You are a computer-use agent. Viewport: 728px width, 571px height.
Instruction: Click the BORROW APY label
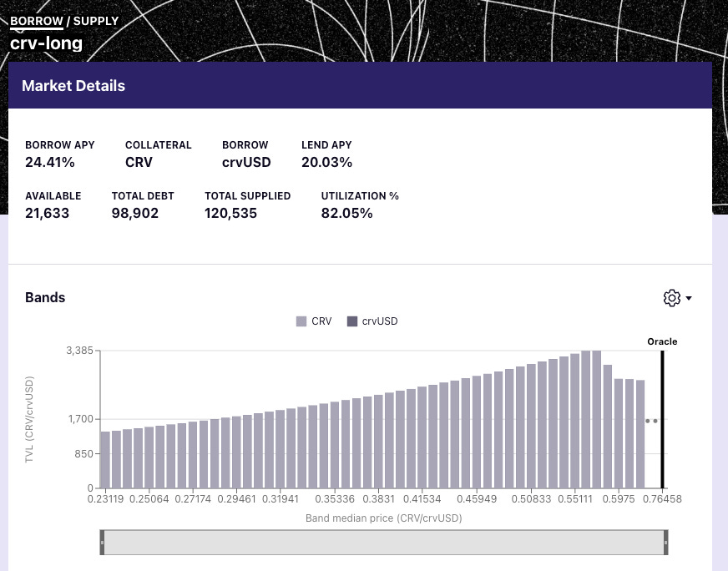click(x=60, y=145)
